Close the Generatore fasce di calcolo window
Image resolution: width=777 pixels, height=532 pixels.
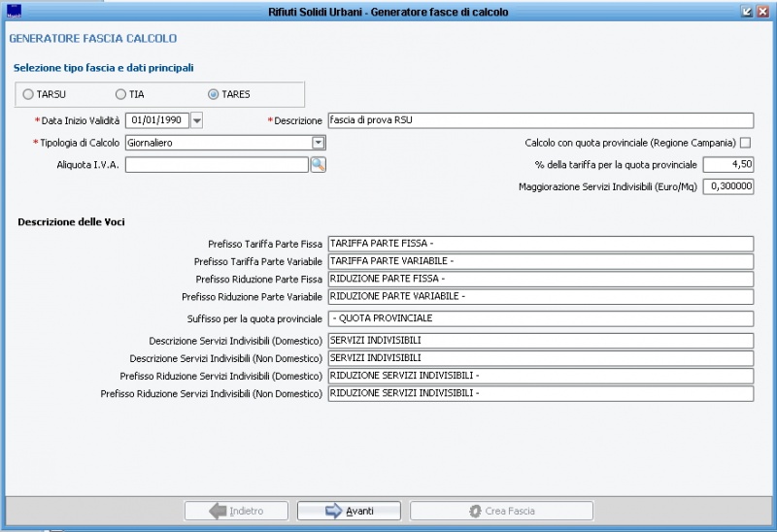(762, 12)
